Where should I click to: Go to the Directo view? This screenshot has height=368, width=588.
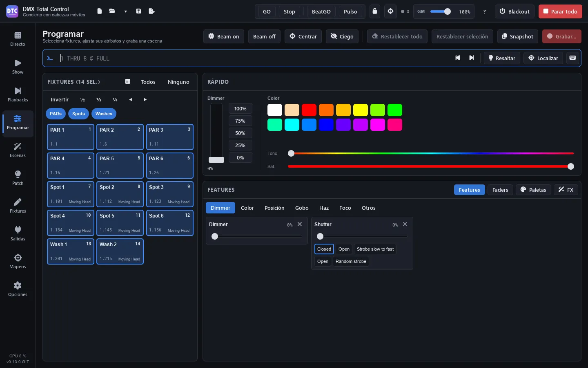pos(18,39)
